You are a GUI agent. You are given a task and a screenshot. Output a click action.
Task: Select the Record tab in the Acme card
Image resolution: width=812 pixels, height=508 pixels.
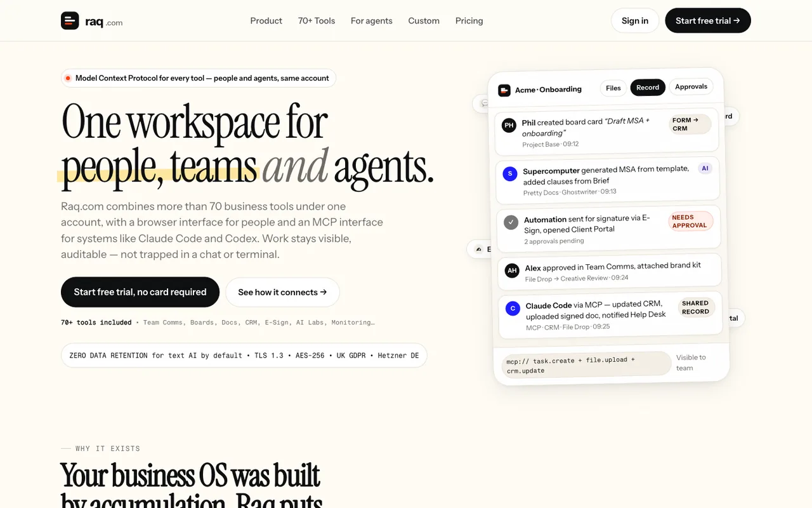tap(648, 88)
